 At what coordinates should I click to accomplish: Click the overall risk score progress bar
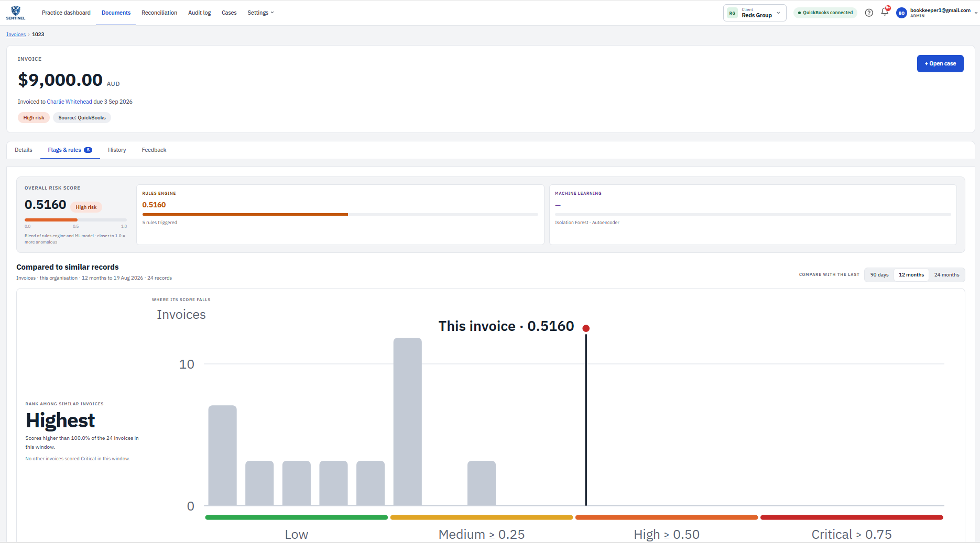click(75, 220)
